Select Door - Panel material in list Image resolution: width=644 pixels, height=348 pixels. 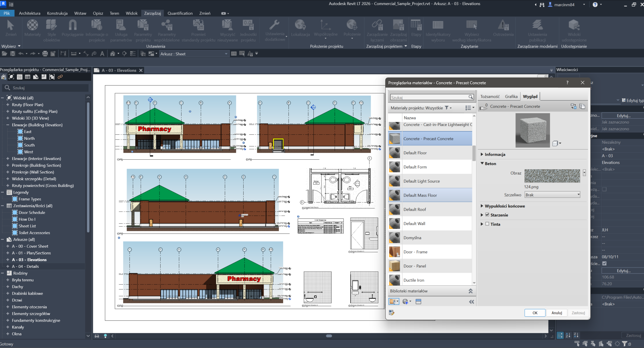430,266
